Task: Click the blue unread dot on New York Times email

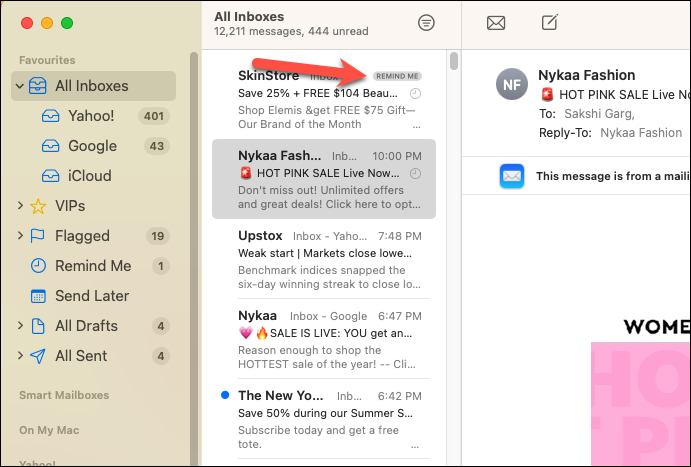Action: coord(225,395)
